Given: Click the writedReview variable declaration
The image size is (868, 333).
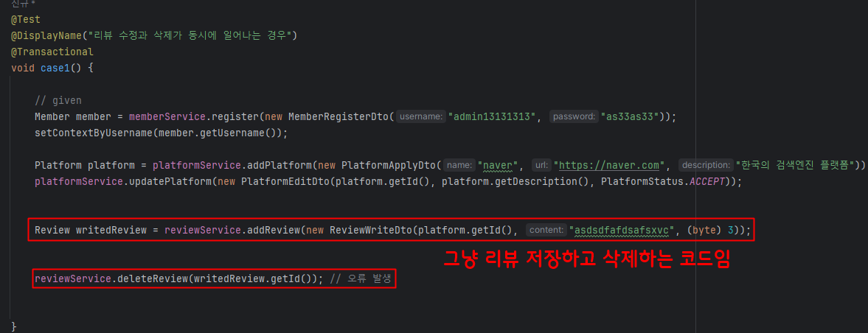Looking at the screenshot, I should (111, 230).
